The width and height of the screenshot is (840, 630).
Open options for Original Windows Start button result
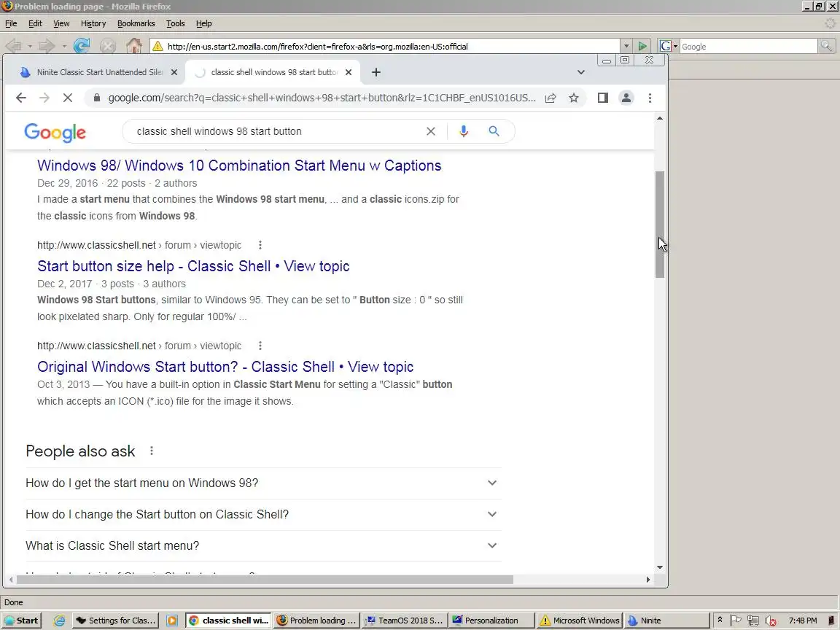[260, 346]
